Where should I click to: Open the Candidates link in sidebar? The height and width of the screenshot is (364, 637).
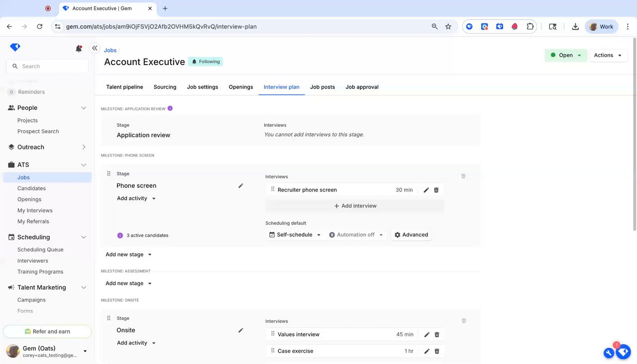point(31,188)
